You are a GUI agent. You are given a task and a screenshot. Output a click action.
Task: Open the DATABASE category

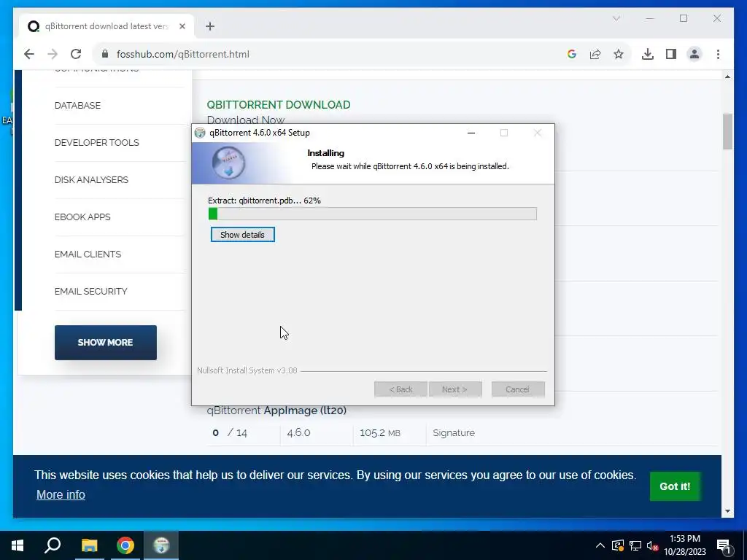77,105
